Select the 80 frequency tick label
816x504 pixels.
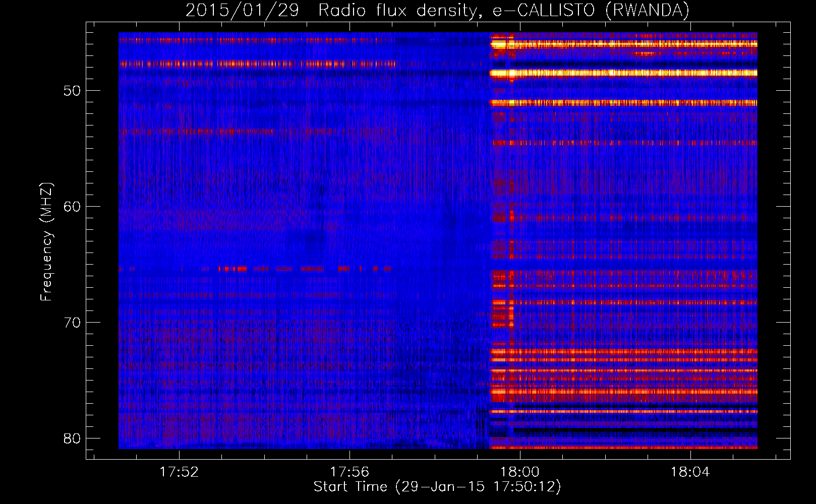73,438
